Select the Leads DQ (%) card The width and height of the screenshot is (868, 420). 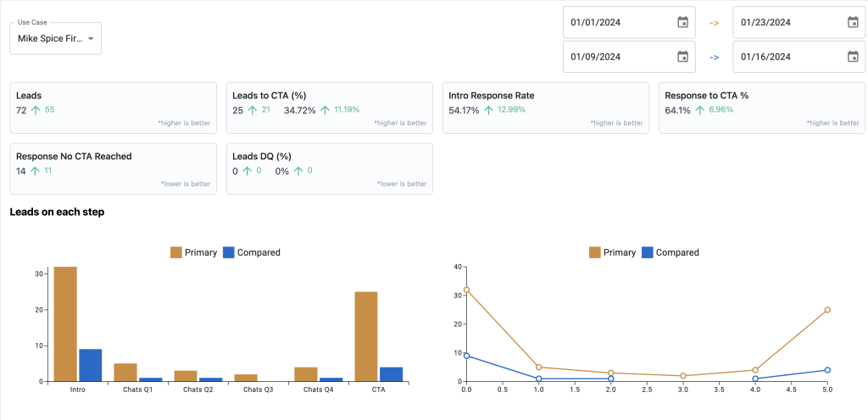pos(329,169)
